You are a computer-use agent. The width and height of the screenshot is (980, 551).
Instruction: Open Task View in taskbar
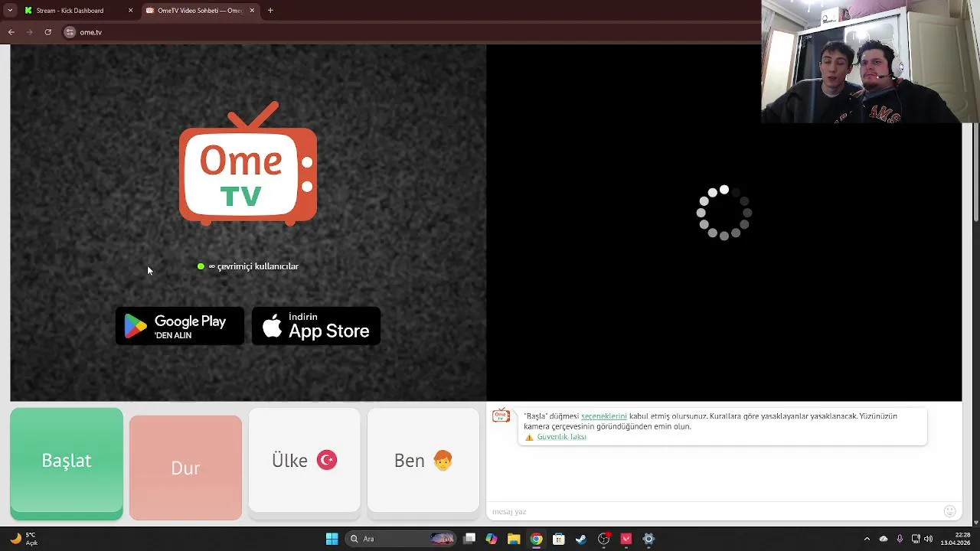point(469,539)
